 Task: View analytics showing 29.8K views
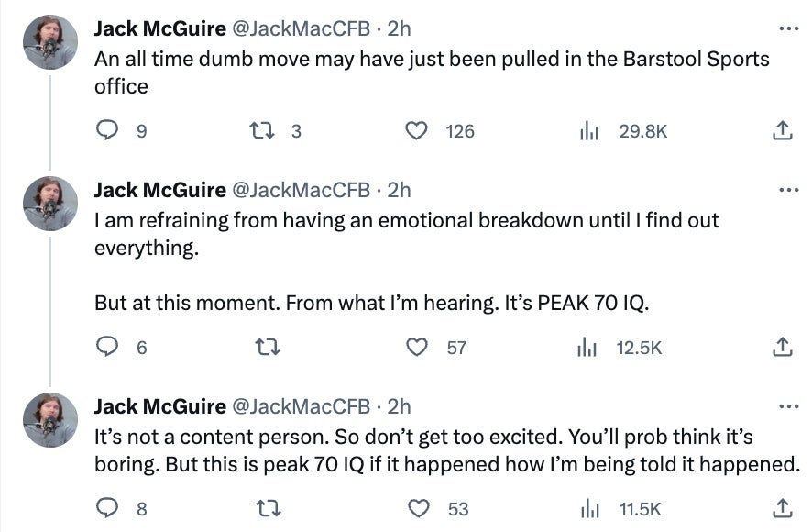click(588, 131)
